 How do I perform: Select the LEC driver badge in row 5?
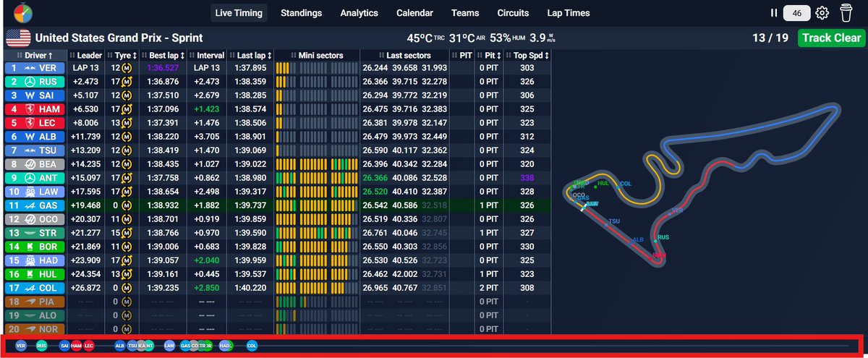coord(35,122)
